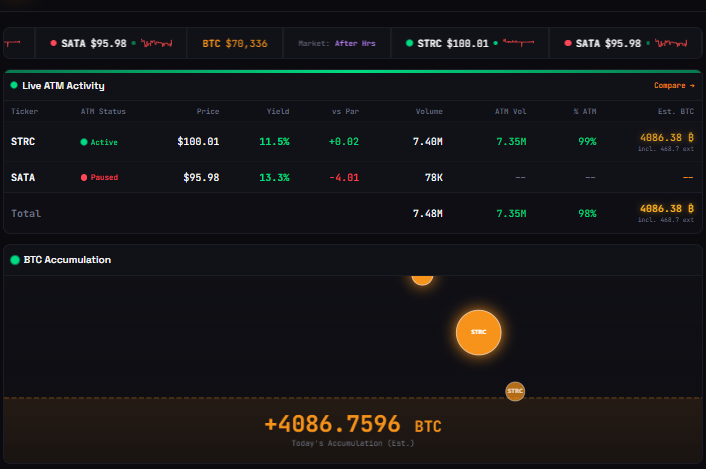Click sparkline chart beside first SATA ticker
706x469 pixels.
tap(156, 43)
